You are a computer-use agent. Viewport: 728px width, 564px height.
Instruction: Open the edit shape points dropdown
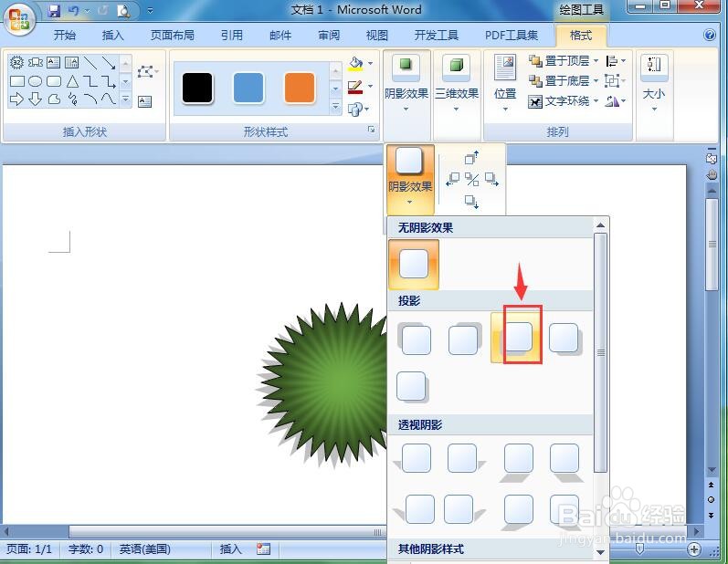coord(148,71)
